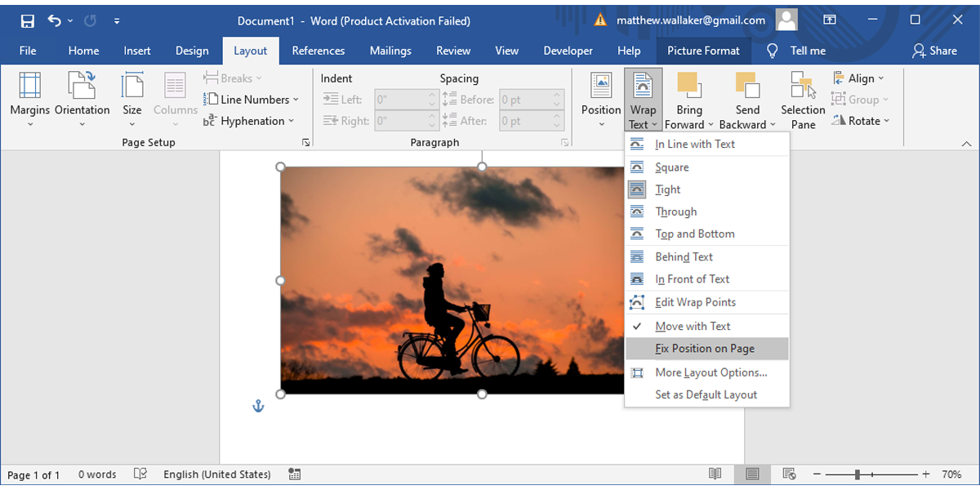Select Top and Bottom wrap option
The image size is (980, 490).
click(x=707, y=234)
